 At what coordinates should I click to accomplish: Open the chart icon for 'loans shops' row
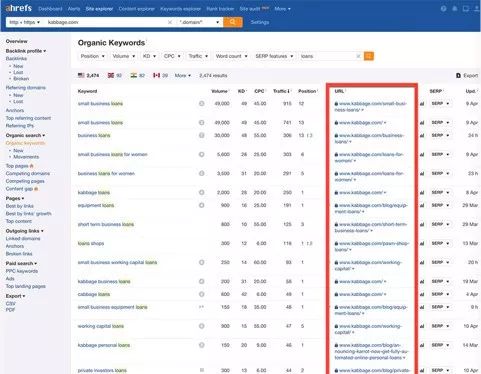pos(422,243)
